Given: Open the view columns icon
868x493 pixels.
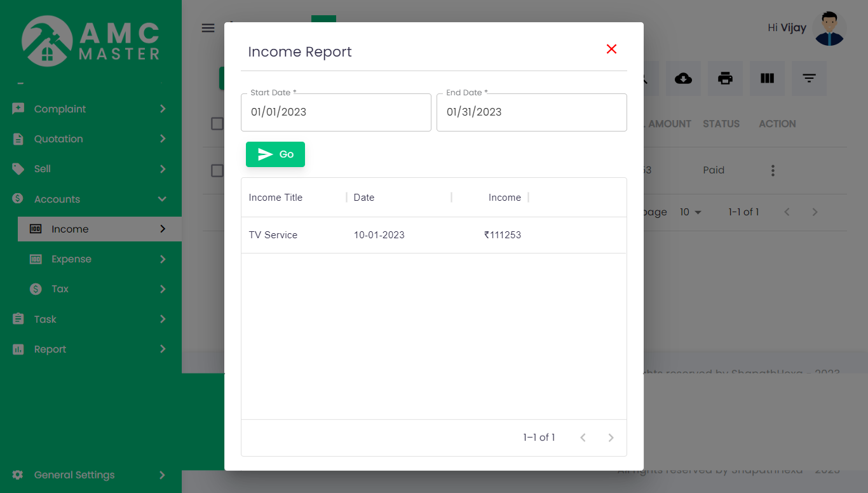Looking at the screenshot, I should coord(767,79).
